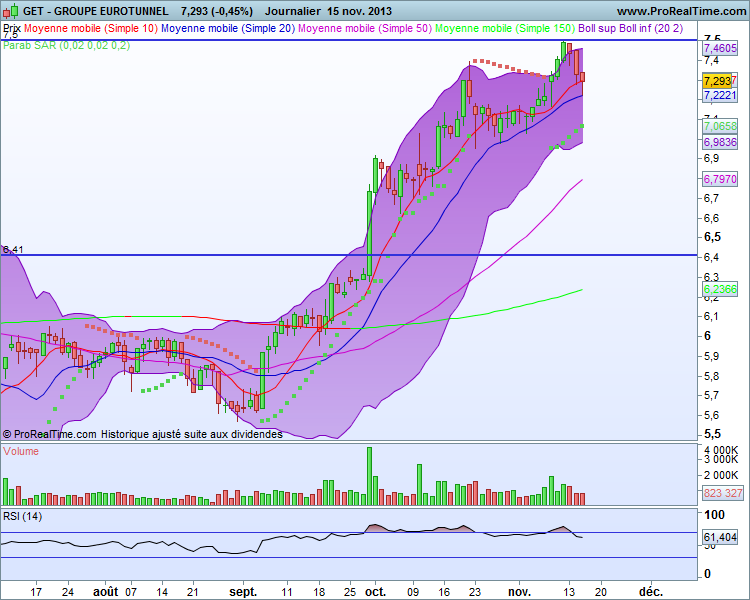750x600 pixels.
Task: Click the 6,7970 magenta average value tag
Action: (720, 179)
